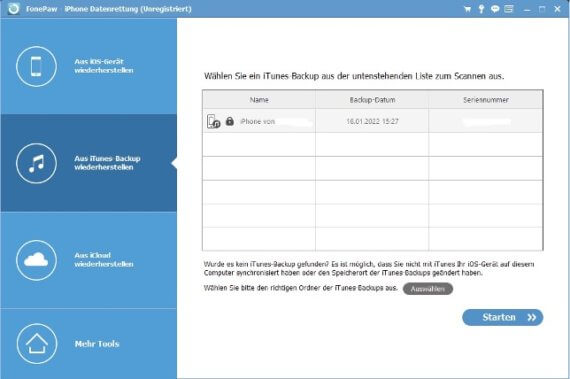Select Aus iCloud wiederherstellen
Viewport: 570px width, 379px height.
click(89, 260)
